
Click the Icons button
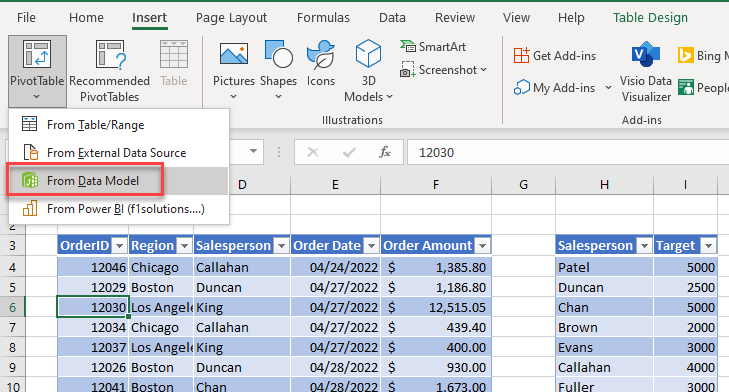(321, 64)
